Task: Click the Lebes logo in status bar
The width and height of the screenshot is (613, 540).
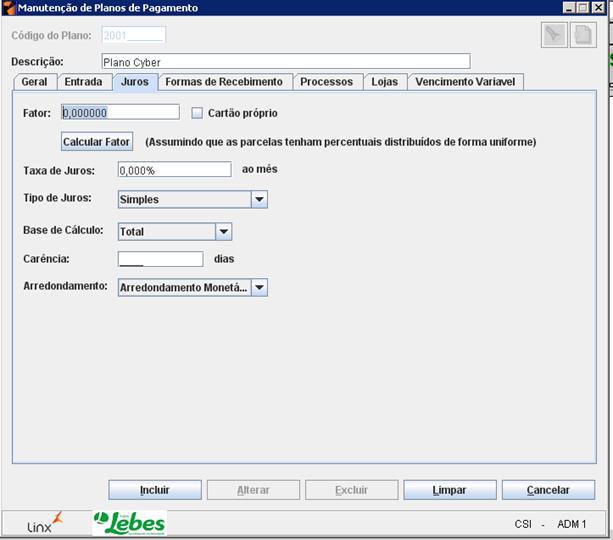Action: point(130,523)
